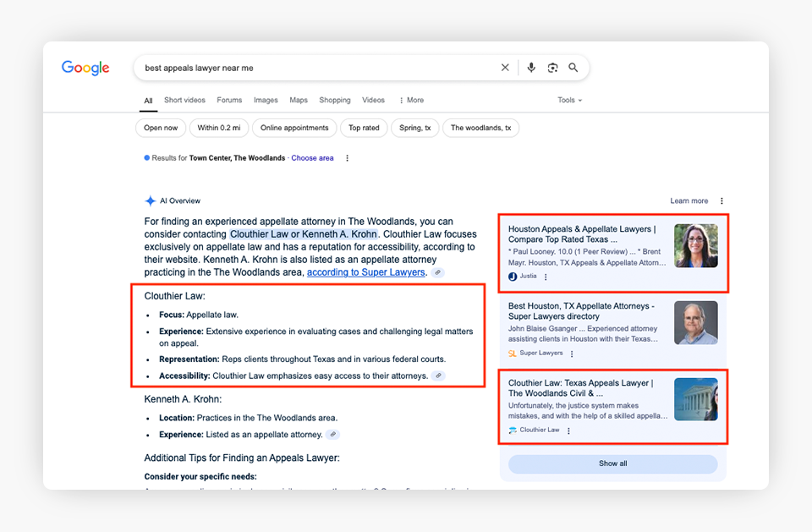Click the Show all sources button
The width and height of the screenshot is (812, 532).
pyautogui.click(x=612, y=463)
